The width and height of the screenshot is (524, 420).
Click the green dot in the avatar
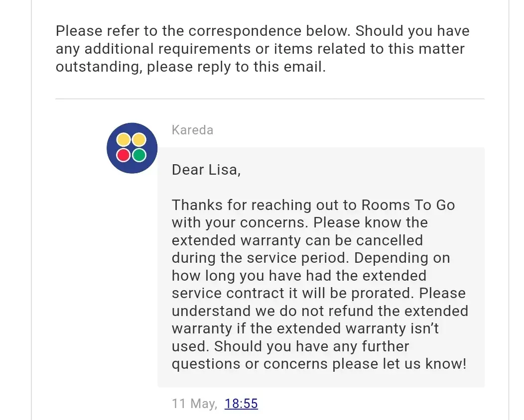pyautogui.click(x=139, y=155)
